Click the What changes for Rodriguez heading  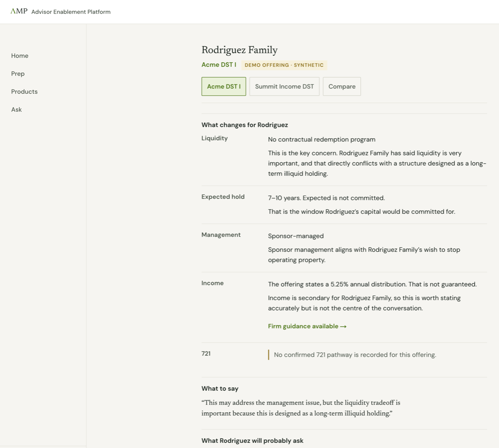pos(245,125)
